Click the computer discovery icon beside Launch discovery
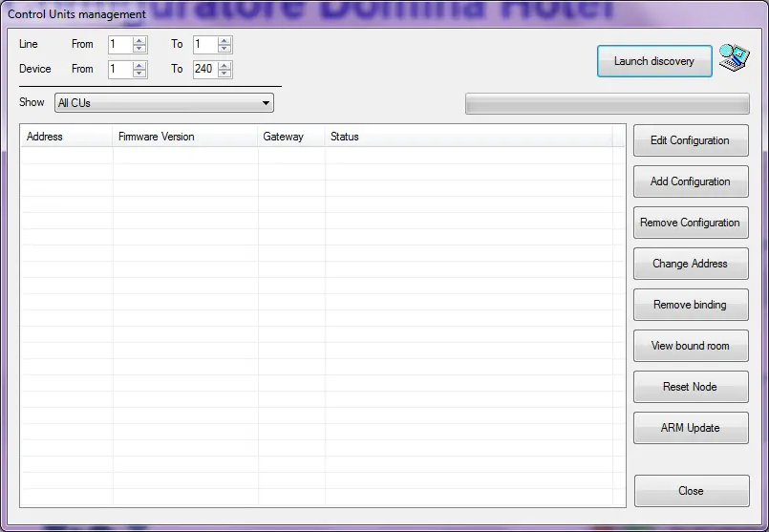Screen dimensions: 769x532 (x=735, y=57)
